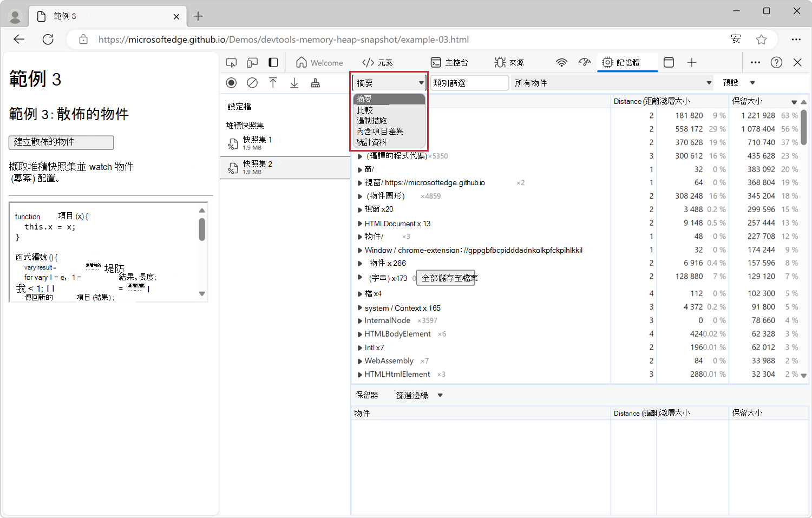Switch to the 元素 tab
This screenshot has width=812, height=518.
(x=378, y=63)
